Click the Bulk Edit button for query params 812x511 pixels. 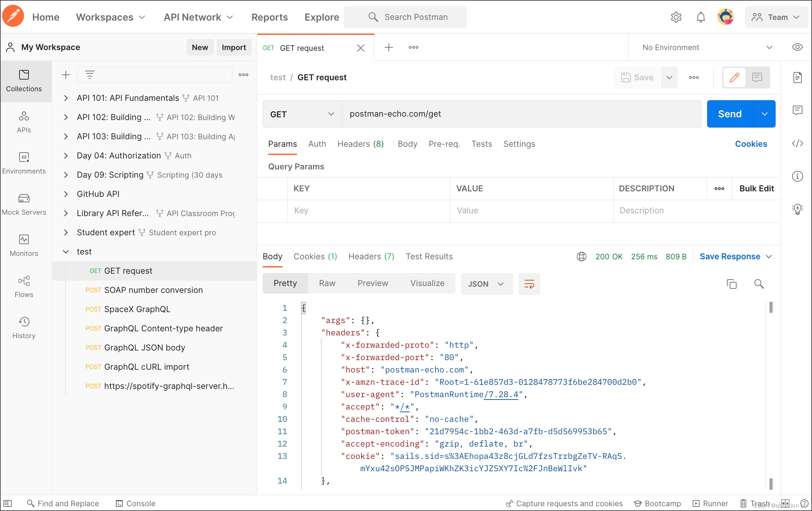coord(756,188)
